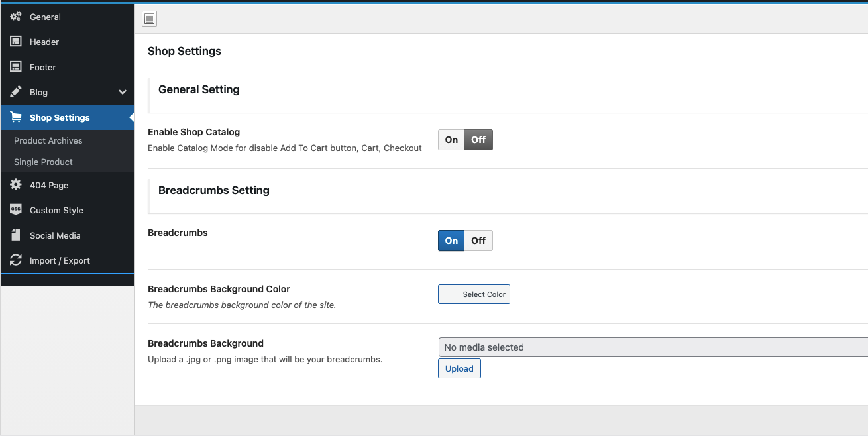Set Breadcrumbs to On
Image resolution: width=868 pixels, height=436 pixels.
point(451,241)
